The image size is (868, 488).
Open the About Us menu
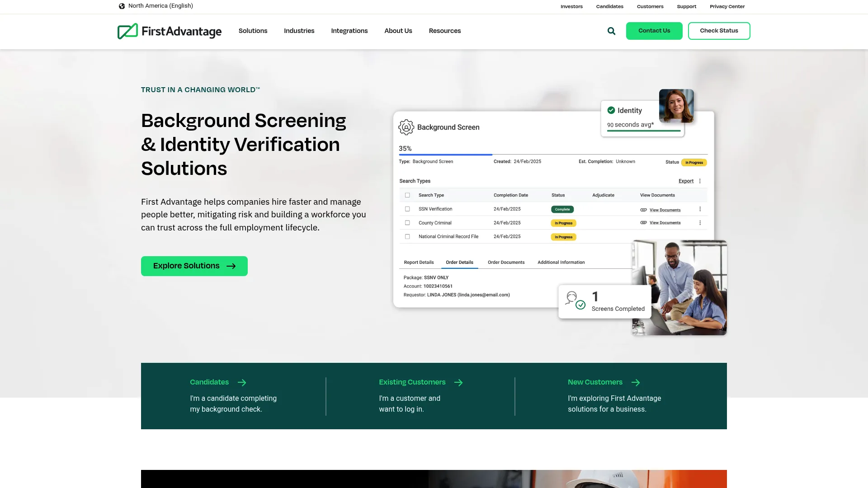point(398,31)
